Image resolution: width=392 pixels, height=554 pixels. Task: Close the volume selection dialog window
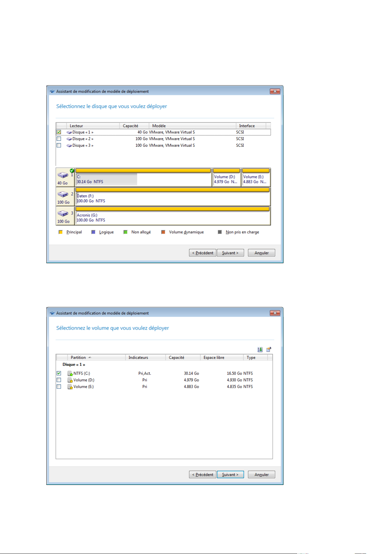coord(275,313)
